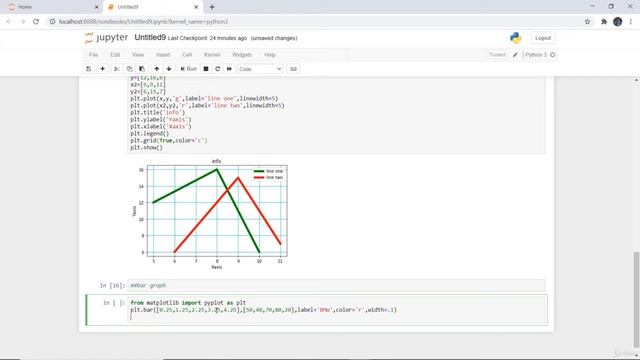Open the browser profile avatar

point(618,22)
